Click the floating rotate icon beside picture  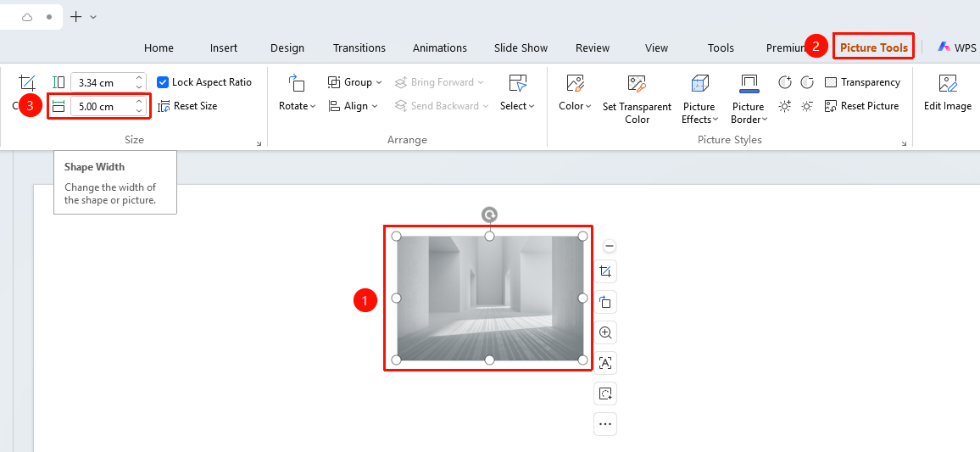(x=605, y=302)
